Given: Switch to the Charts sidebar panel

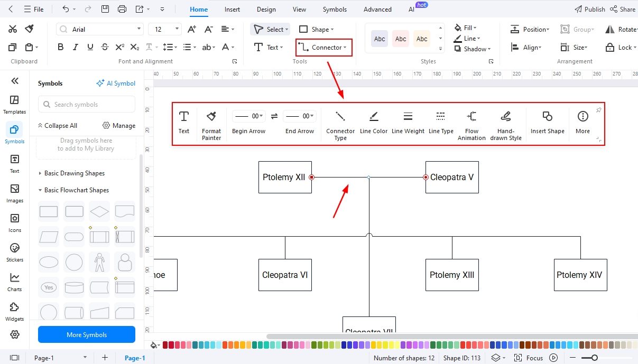Looking at the screenshot, I should tap(14, 281).
